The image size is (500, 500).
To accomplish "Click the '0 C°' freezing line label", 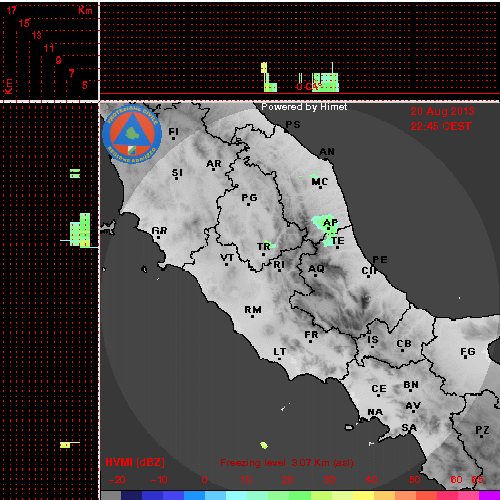I will point(309,87).
